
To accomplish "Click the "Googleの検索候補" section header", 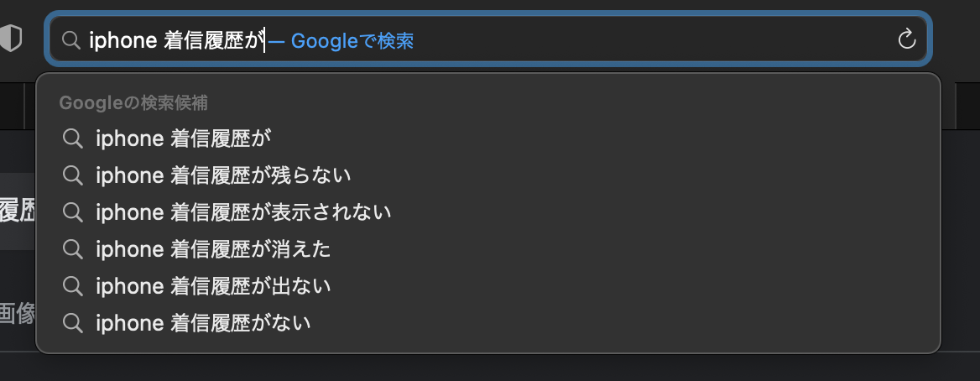I will [x=133, y=103].
